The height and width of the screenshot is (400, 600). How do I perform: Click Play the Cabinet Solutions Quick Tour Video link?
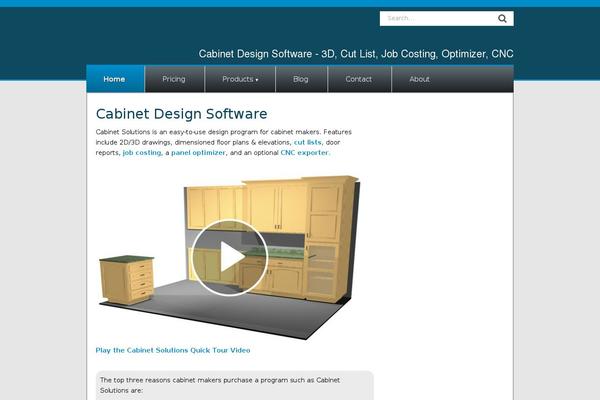pyautogui.click(x=173, y=350)
